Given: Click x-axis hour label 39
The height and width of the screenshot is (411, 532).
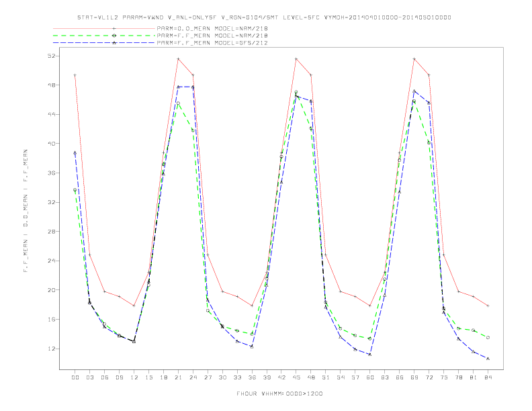Looking at the screenshot, I should tap(267, 377).
